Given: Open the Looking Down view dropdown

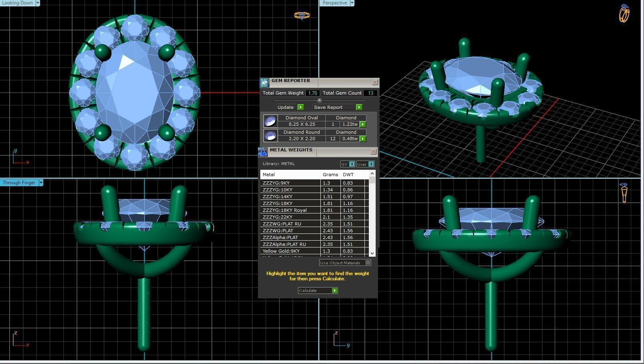Looking at the screenshot, I should pyautogui.click(x=38, y=3).
